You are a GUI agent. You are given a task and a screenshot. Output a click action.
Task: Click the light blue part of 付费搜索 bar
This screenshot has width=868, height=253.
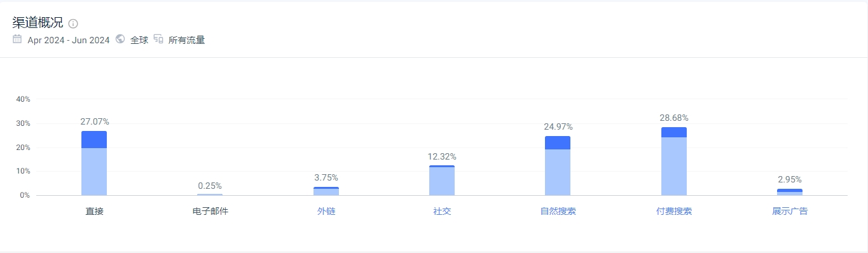pos(674,167)
